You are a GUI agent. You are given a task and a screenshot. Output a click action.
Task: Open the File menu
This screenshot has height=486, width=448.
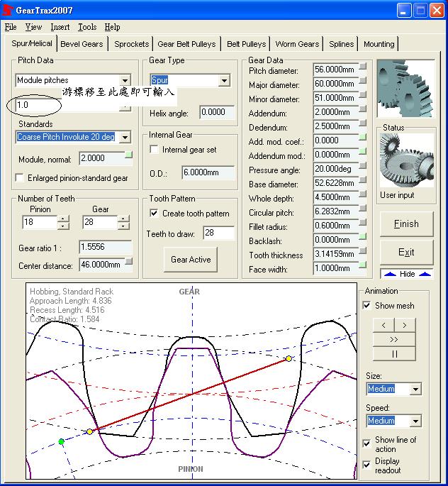(11, 27)
